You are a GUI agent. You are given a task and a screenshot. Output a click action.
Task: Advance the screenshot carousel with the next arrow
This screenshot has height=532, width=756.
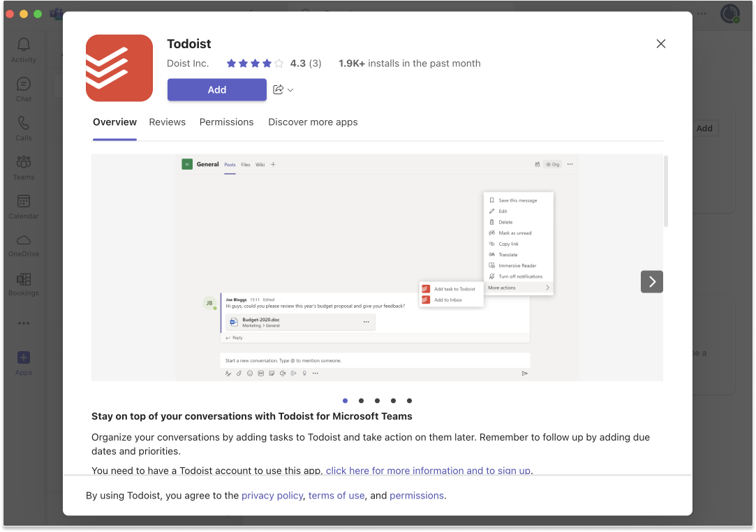coord(651,281)
